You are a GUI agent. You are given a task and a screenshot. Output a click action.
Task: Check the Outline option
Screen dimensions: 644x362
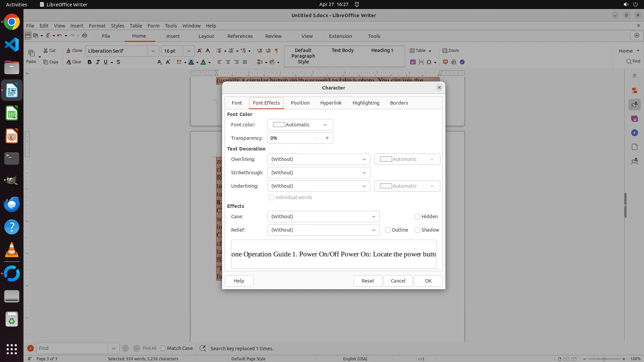click(x=388, y=230)
